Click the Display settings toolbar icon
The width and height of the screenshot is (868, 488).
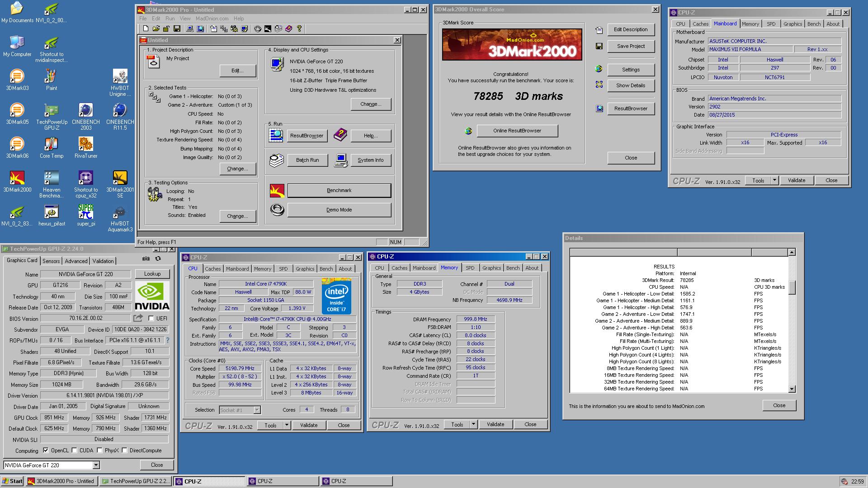[245, 28]
